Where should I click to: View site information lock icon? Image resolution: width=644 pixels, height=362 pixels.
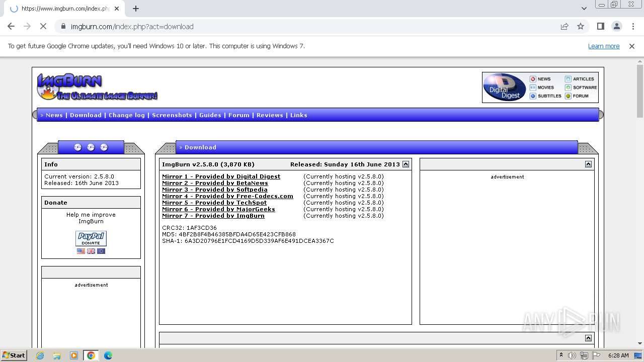click(63, 27)
